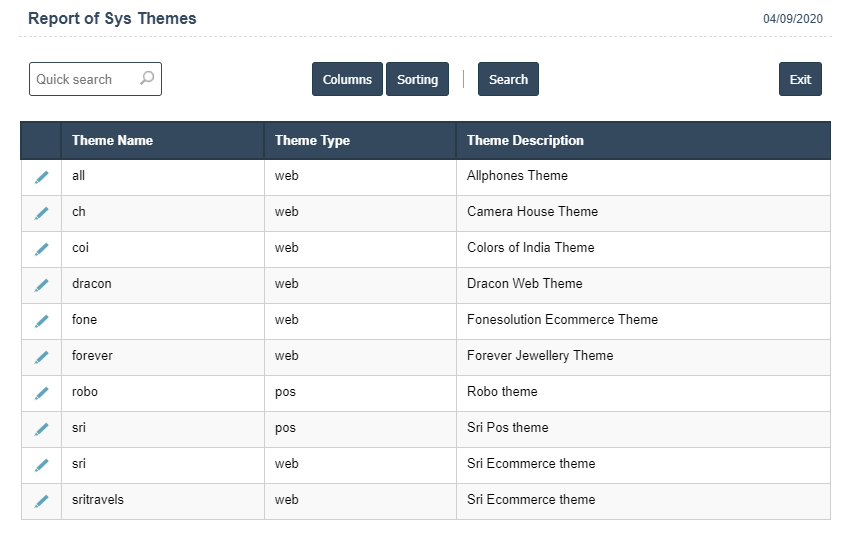Click pencil icon beside 'dracon' theme

coord(41,285)
